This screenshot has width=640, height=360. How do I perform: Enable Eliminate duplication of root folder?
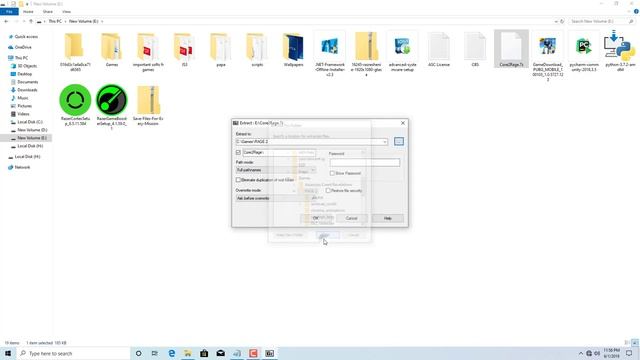pyautogui.click(x=238, y=180)
